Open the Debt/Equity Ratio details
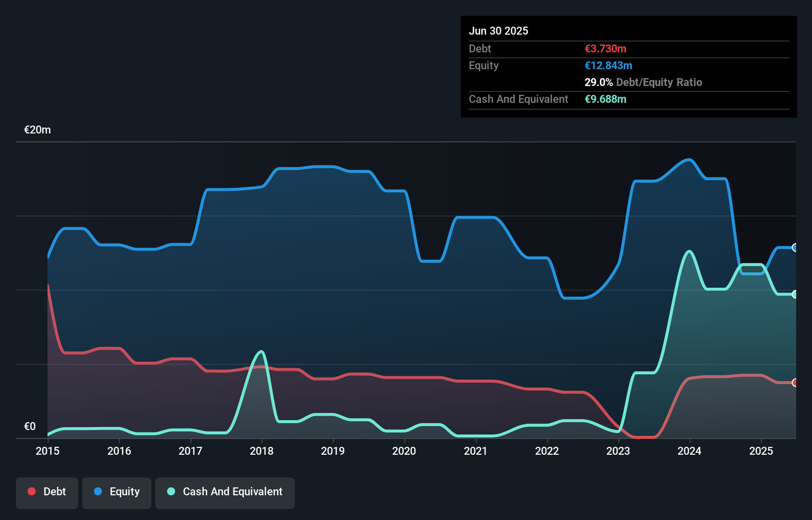The height and width of the screenshot is (520, 812). tap(659, 83)
